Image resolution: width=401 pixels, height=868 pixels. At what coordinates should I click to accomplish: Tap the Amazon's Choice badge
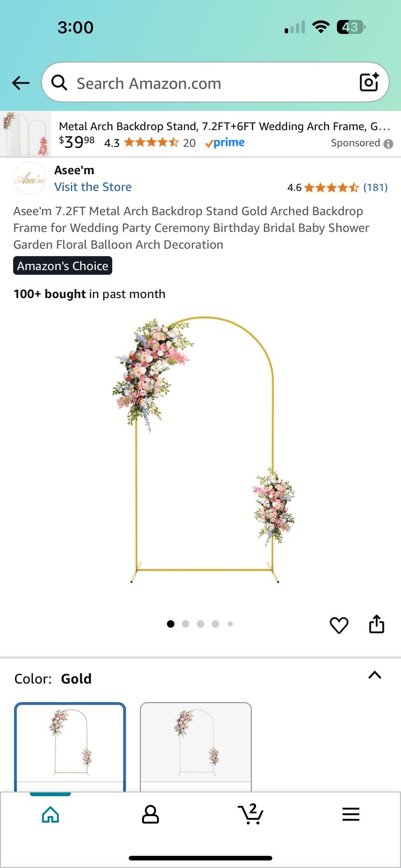(62, 266)
